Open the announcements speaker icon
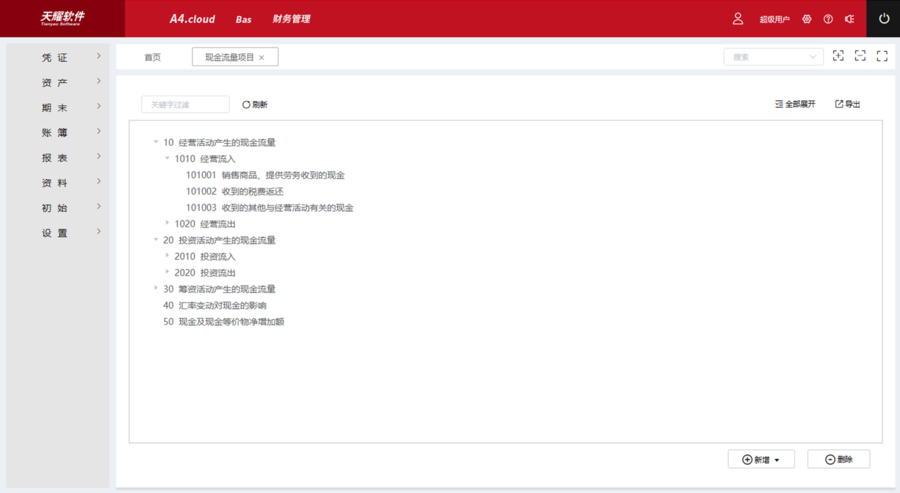This screenshot has width=900, height=493. pyautogui.click(x=849, y=19)
